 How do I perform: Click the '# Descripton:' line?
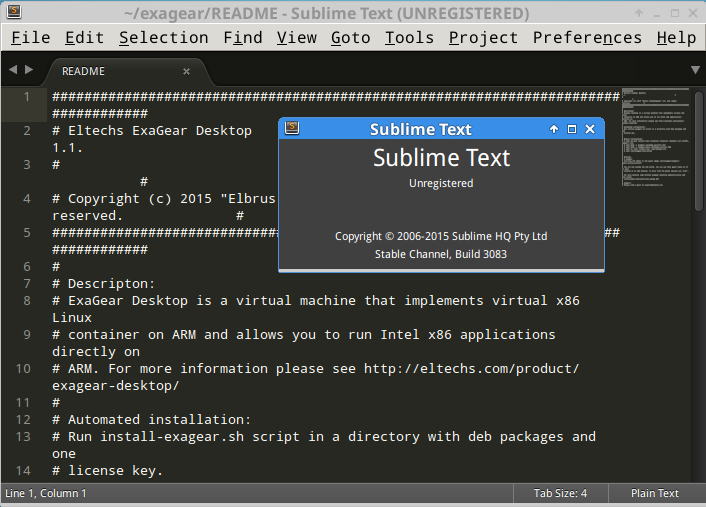coord(104,284)
